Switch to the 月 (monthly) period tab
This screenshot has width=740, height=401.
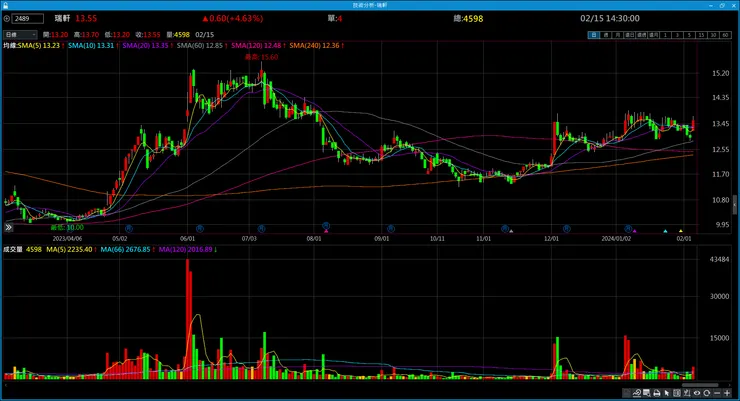click(x=618, y=35)
